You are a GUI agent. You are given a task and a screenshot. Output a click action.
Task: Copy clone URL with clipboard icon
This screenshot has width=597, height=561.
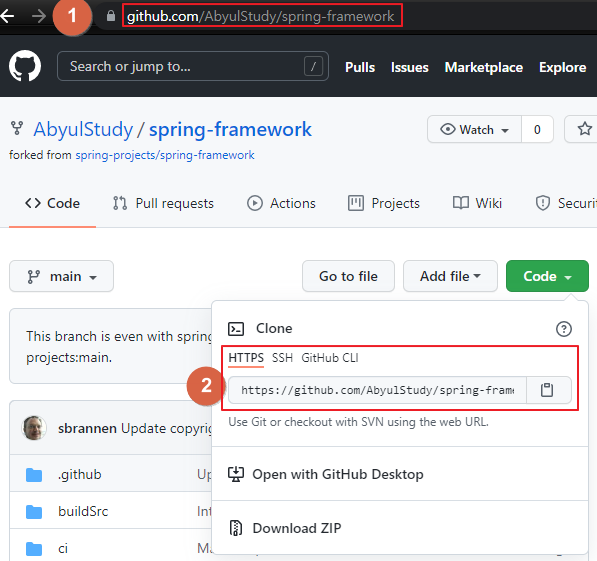[547, 390]
